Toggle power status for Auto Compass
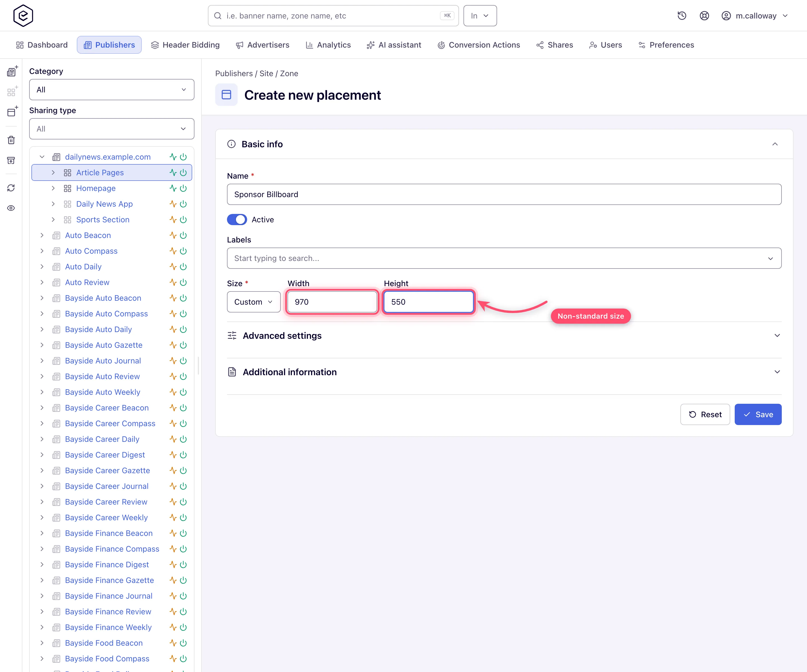This screenshot has width=807, height=672. tap(183, 251)
